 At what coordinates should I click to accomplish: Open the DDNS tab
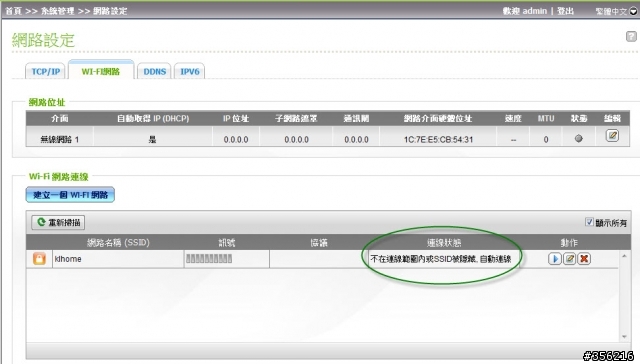[154, 71]
